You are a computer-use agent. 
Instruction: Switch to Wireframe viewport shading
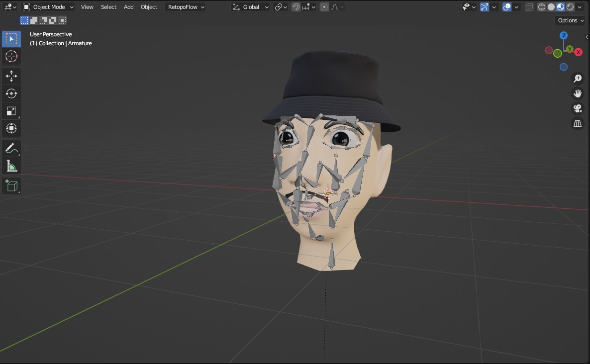pos(541,7)
